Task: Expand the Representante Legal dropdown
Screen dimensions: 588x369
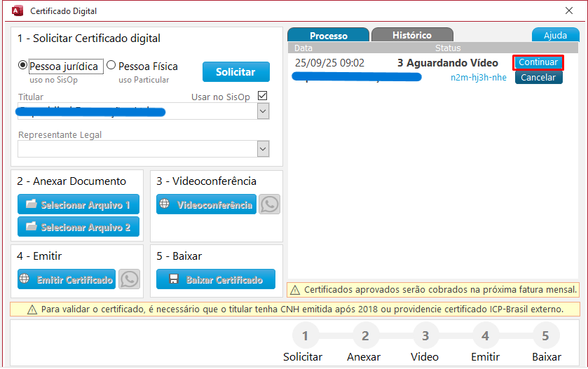Action: click(263, 148)
